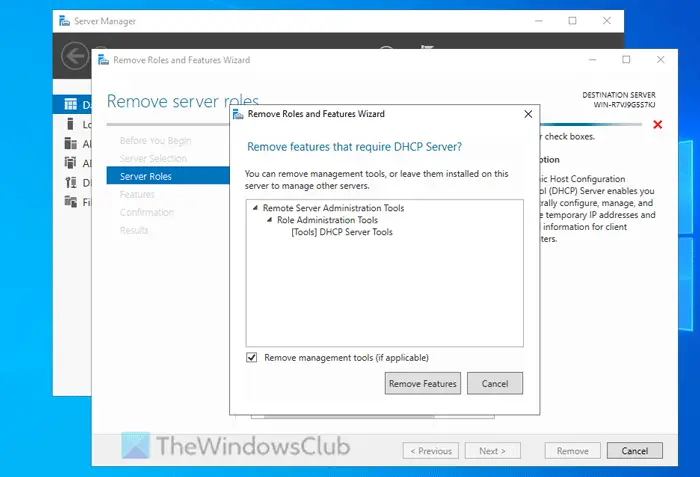The height and width of the screenshot is (477, 700).
Task: Collapse Remote Server Administration Tools node
Action: click(256, 208)
